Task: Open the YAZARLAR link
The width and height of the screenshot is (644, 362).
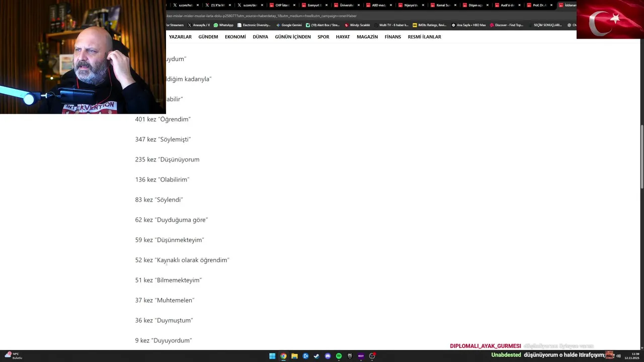Action: coord(180,37)
